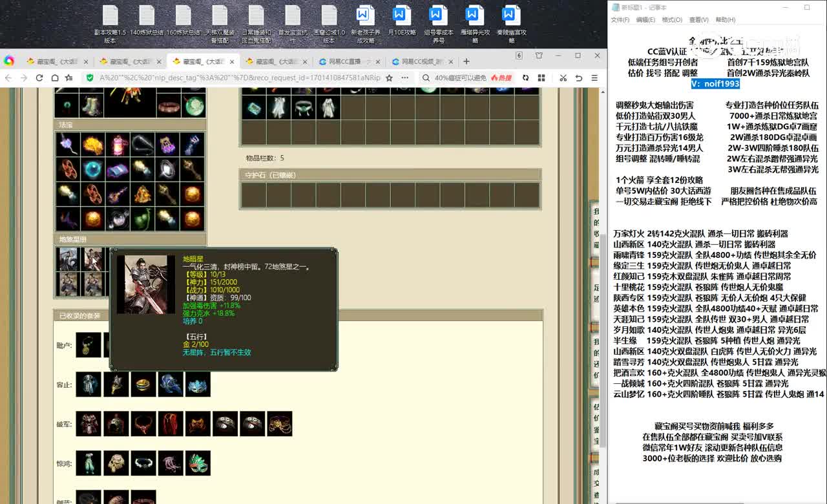
Task: Click the 热搜 hot search button
Action: pyautogui.click(x=501, y=78)
